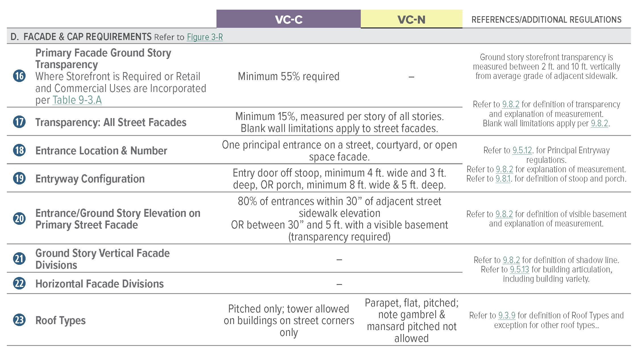The height and width of the screenshot is (355, 644).
Task: Open 9.8.2 link for visible basement definition
Action: 504,214
